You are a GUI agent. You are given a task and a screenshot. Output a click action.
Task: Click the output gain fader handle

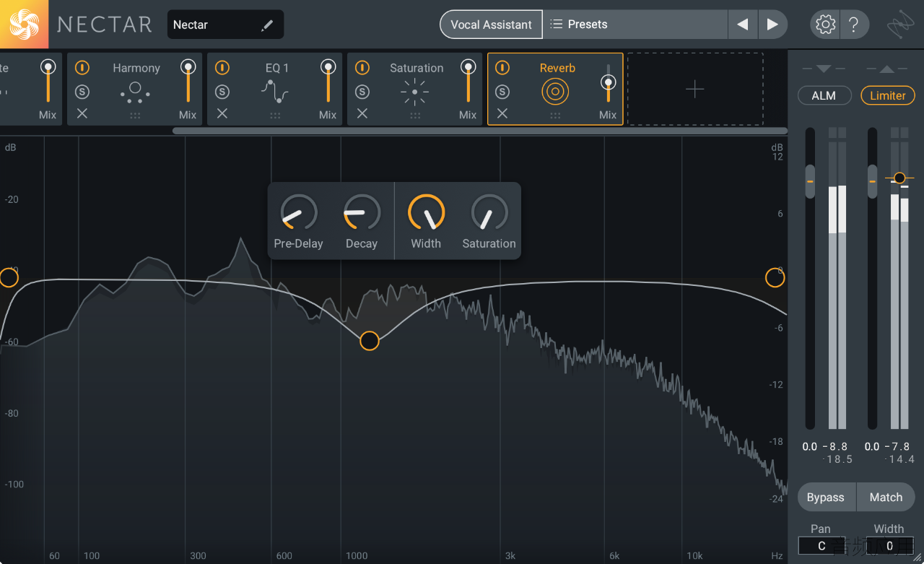873,181
